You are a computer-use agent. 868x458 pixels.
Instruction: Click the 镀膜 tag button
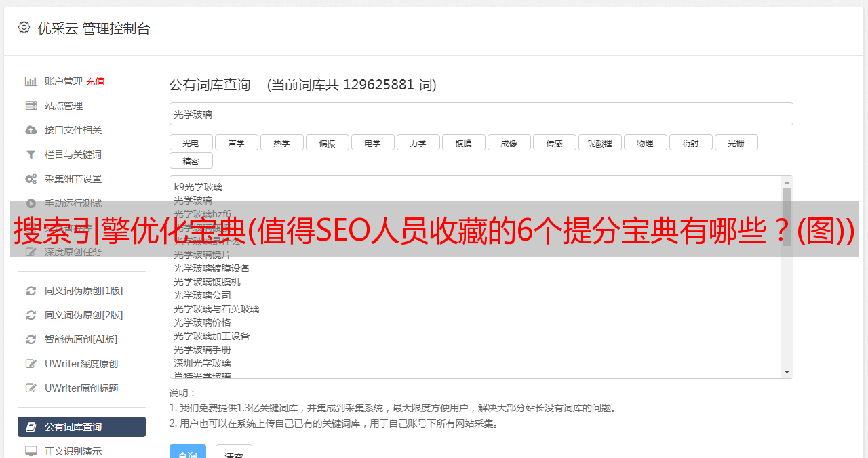point(463,142)
